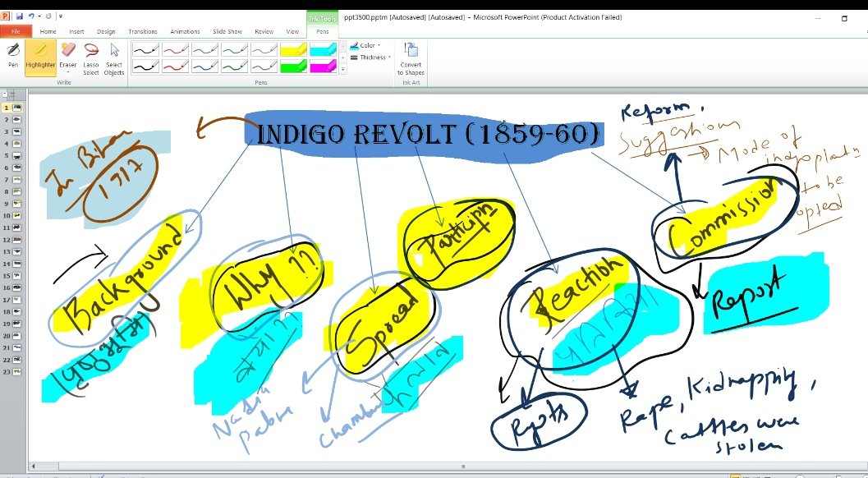Image resolution: width=868 pixels, height=478 pixels.
Task: Choose the cyan highlighter swatch
Action: click(323, 50)
